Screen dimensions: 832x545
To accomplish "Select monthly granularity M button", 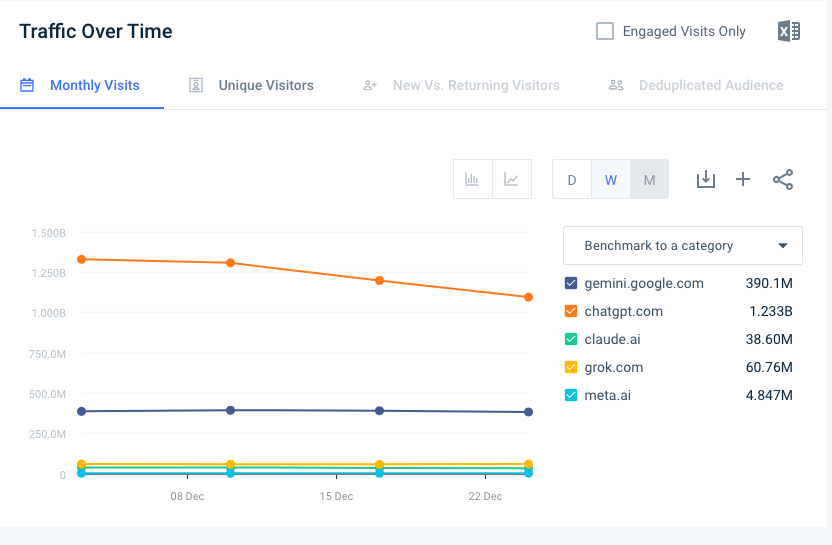I will pyautogui.click(x=649, y=180).
